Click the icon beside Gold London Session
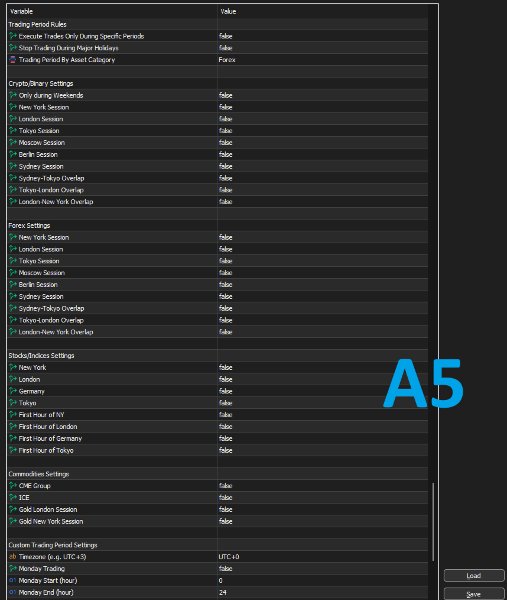Viewport: 507px width, 600px height. click(13, 509)
